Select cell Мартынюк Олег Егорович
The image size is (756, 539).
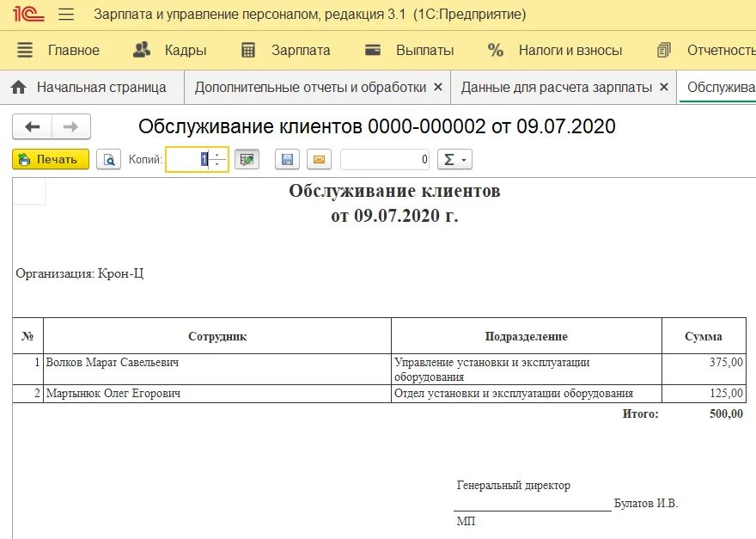pos(217,394)
